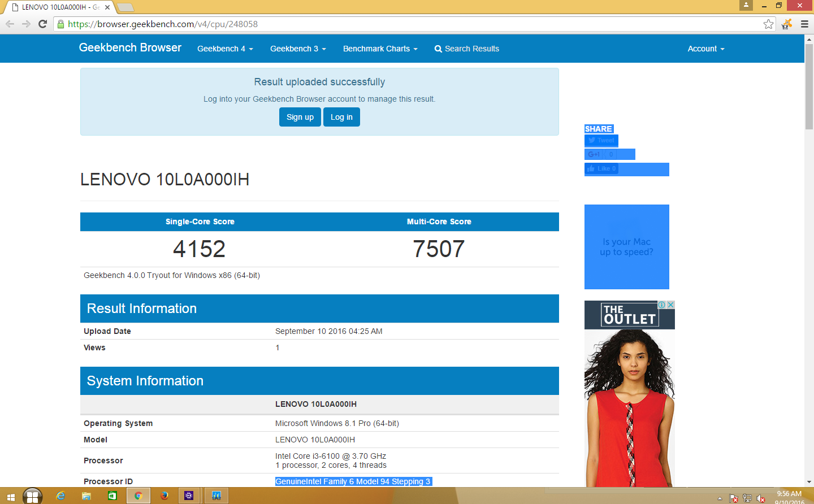
Task: Bookmark this page with the star icon
Action: coord(768,24)
